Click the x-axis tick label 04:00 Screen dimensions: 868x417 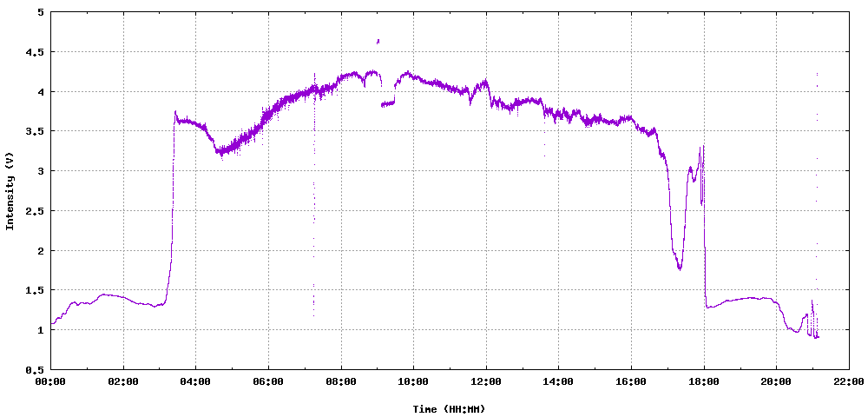point(196,381)
